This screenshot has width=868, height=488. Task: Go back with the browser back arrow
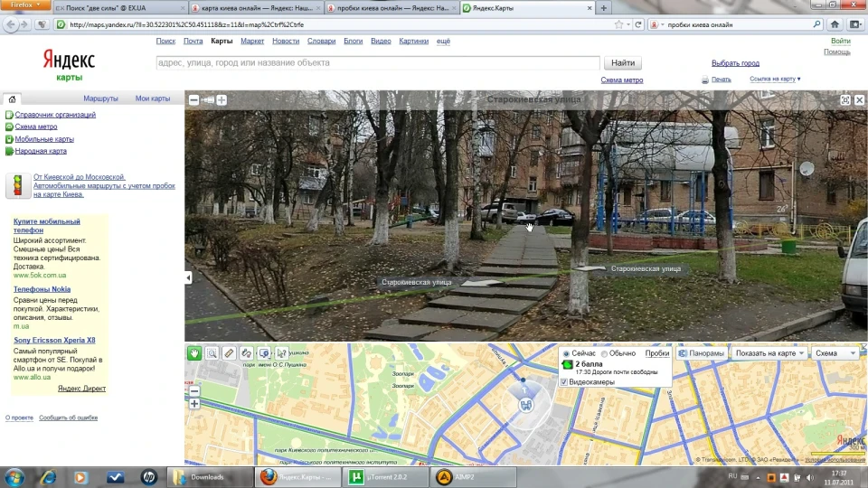coord(11,24)
